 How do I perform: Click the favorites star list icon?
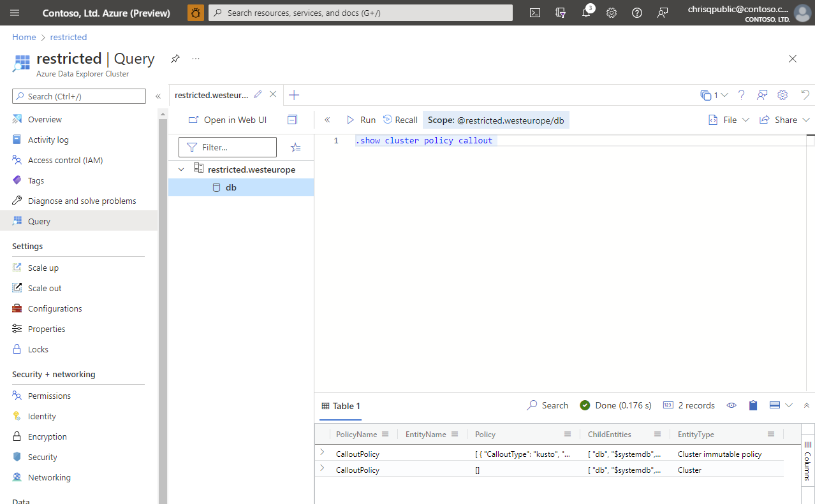point(295,147)
